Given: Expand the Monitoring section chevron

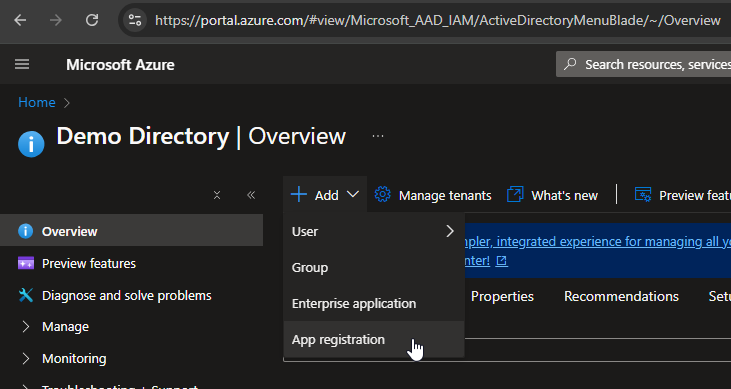Looking at the screenshot, I should tap(26, 358).
